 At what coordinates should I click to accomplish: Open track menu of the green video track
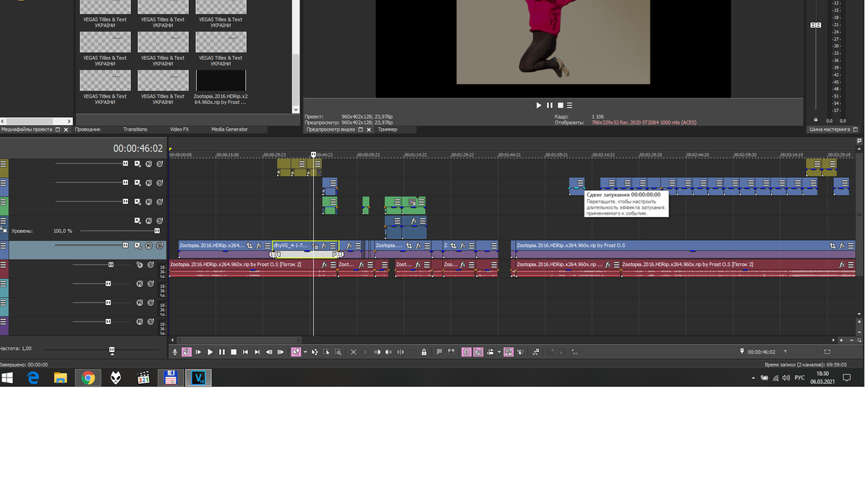tap(4, 202)
